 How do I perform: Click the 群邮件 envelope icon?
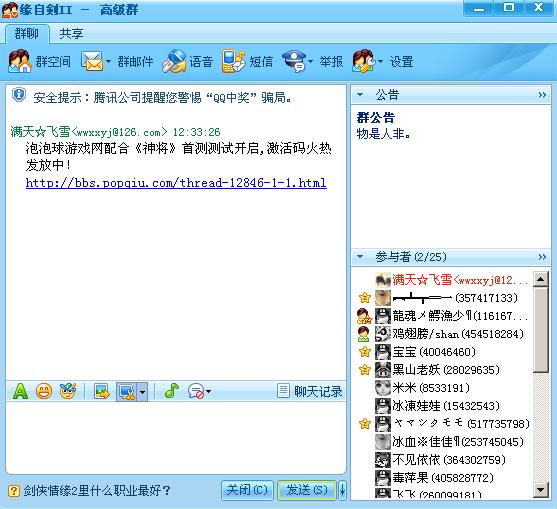click(x=92, y=61)
